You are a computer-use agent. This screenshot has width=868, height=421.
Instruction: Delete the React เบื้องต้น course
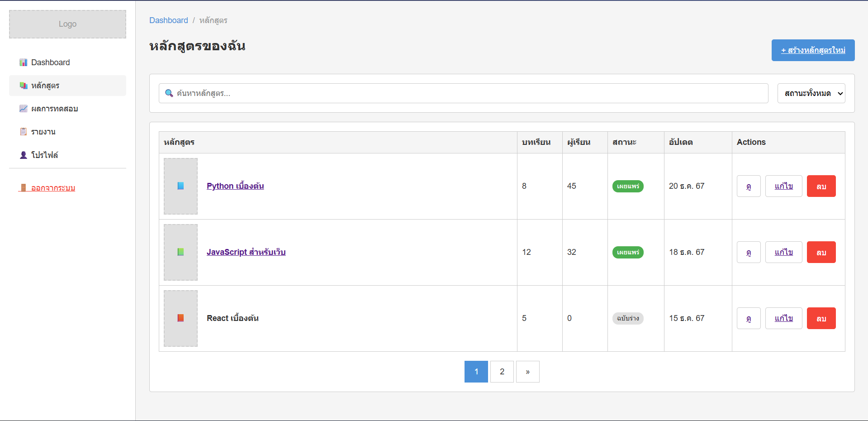pyautogui.click(x=821, y=318)
